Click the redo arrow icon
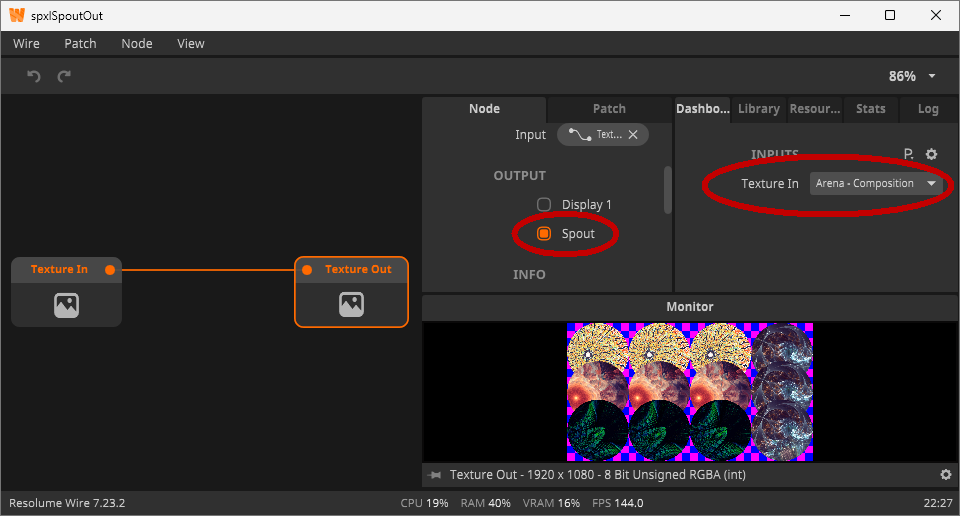 click(x=64, y=76)
